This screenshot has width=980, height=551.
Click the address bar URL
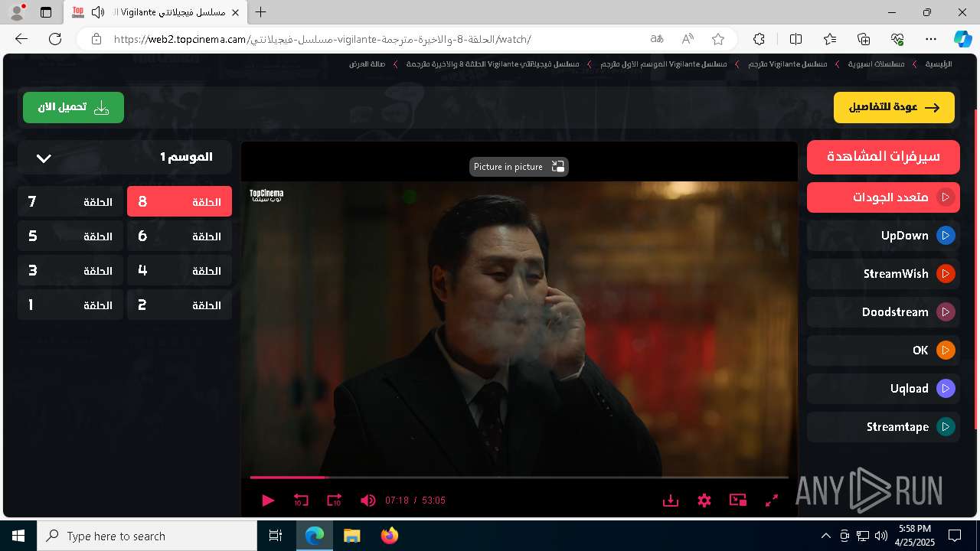click(x=322, y=39)
